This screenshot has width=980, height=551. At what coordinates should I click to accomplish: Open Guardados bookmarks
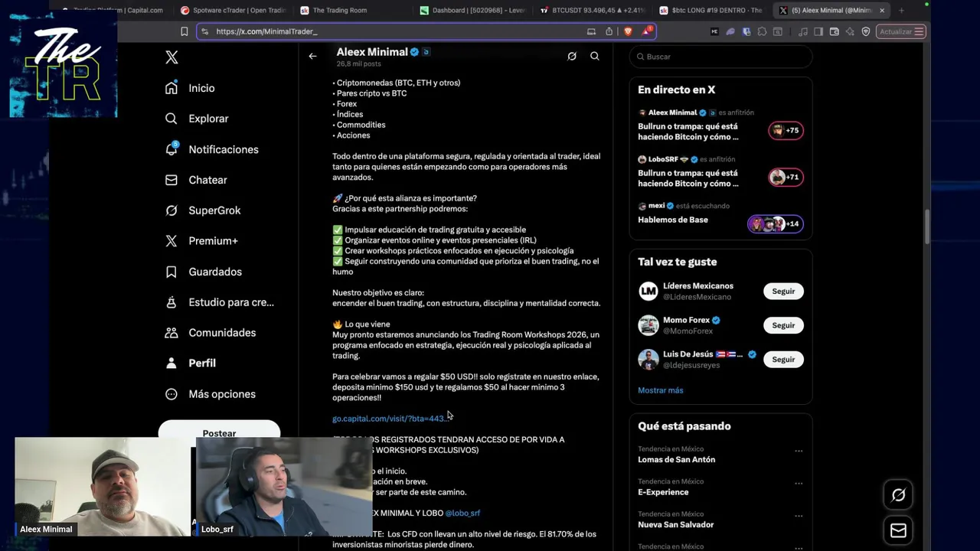point(204,272)
